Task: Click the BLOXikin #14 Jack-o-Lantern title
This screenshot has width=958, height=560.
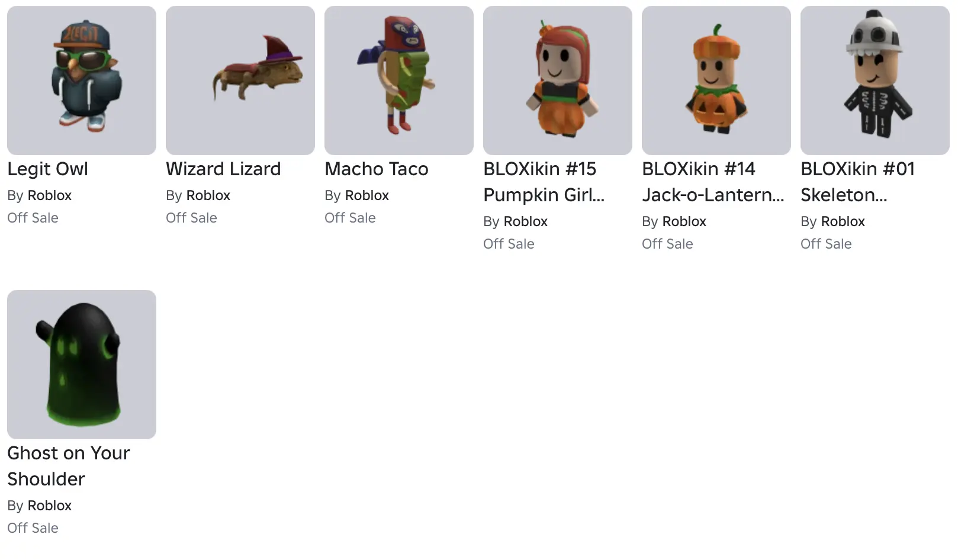Action: pos(712,182)
